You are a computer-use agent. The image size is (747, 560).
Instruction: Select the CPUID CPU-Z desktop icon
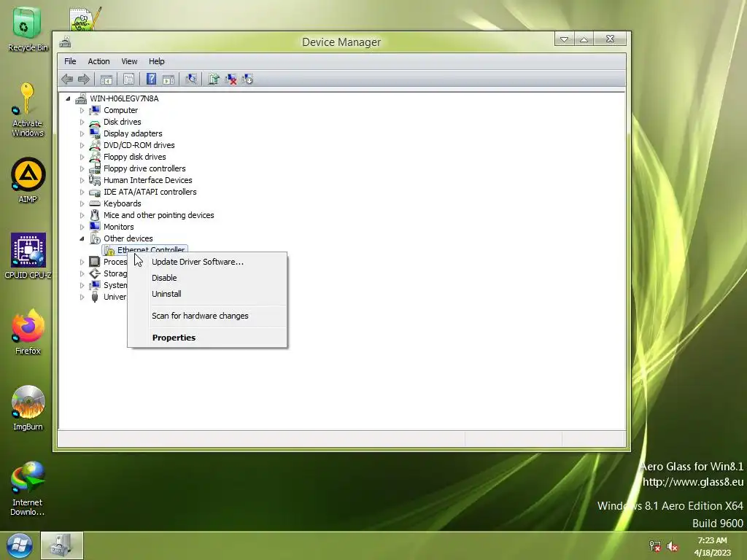click(28, 256)
